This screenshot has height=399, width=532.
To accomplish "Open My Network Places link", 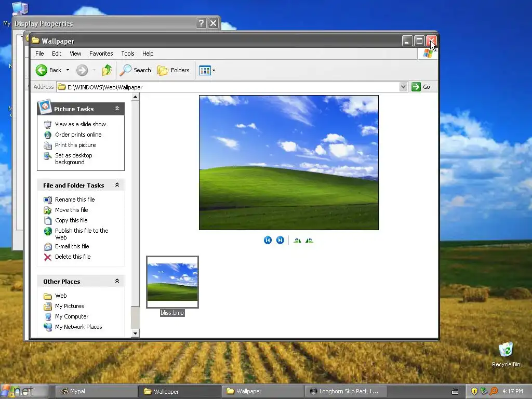I will [x=78, y=327].
